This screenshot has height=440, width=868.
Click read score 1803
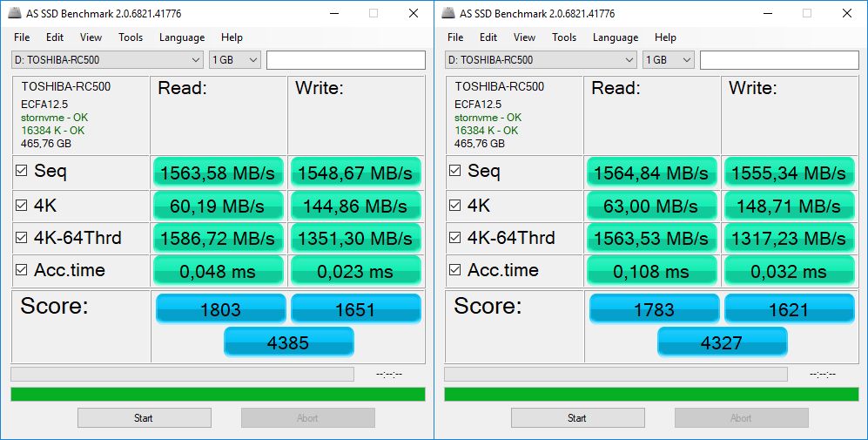coord(221,308)
